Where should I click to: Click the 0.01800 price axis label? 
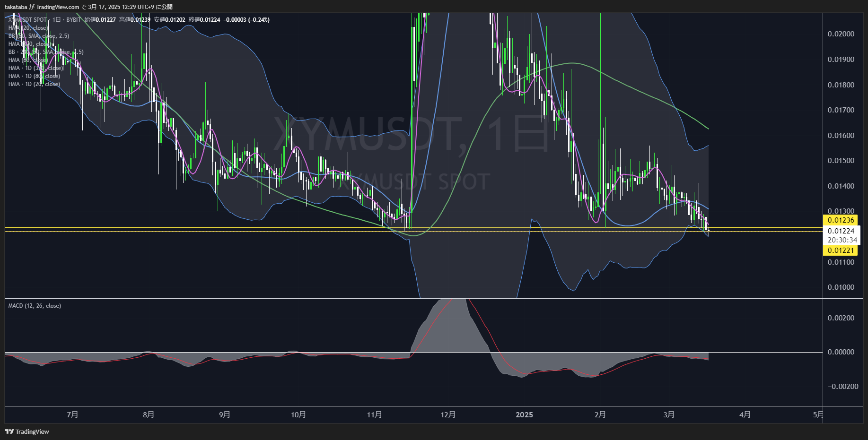tap(841, 85)
